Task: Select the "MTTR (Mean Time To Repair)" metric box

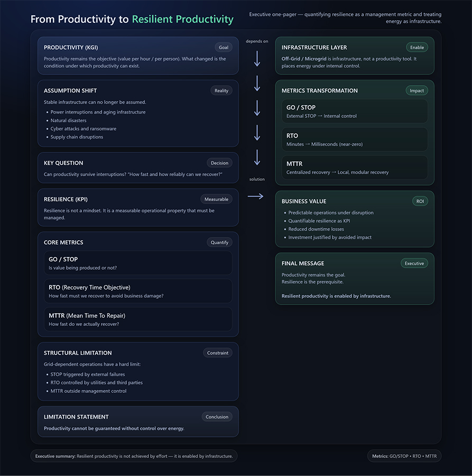Action: point(138,319)
